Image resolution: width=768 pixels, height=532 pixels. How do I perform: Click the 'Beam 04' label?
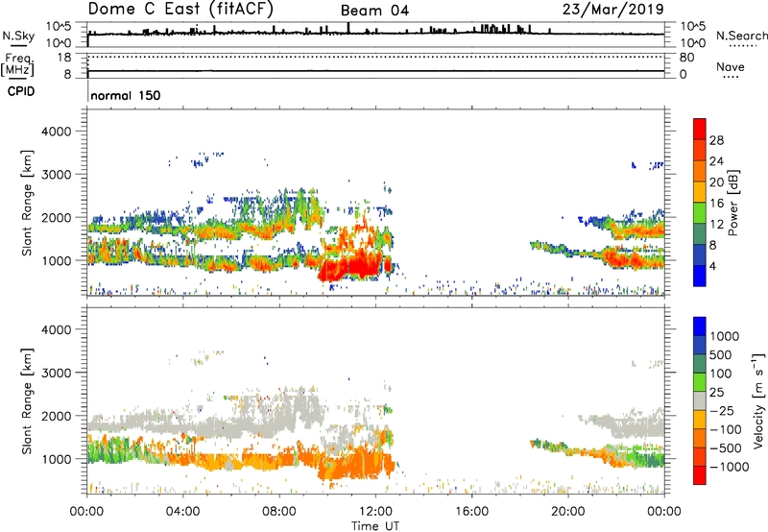point(374,11)
